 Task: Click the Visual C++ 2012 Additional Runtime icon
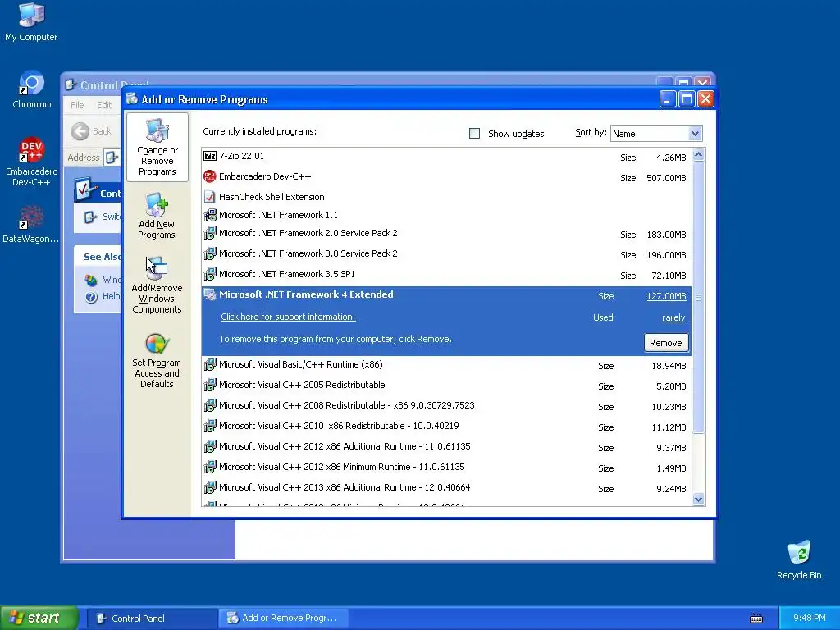tap(210, 446)
